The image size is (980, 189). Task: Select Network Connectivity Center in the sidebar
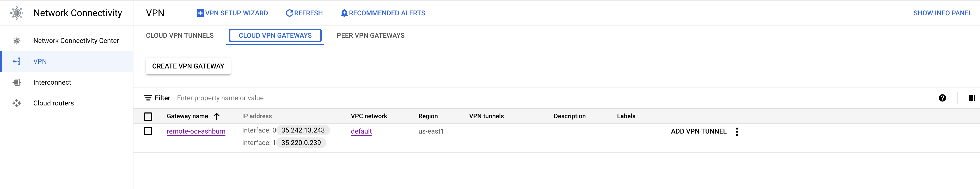click(x=76, y=40)
